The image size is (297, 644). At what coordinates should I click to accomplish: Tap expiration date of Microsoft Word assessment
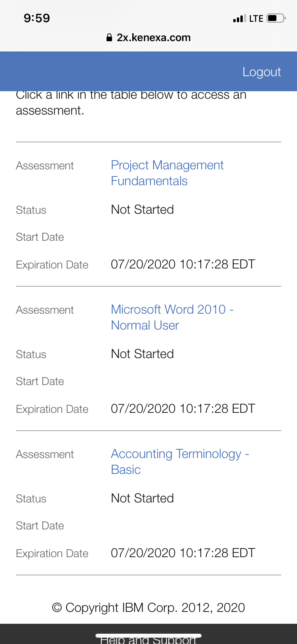[183, 408]
